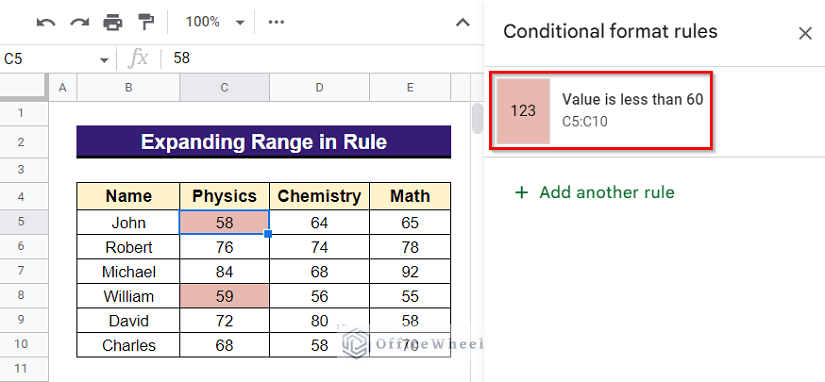Click John's Math score 65
Image resolution: width=825 pixels, height=382 pixels.
410,223
